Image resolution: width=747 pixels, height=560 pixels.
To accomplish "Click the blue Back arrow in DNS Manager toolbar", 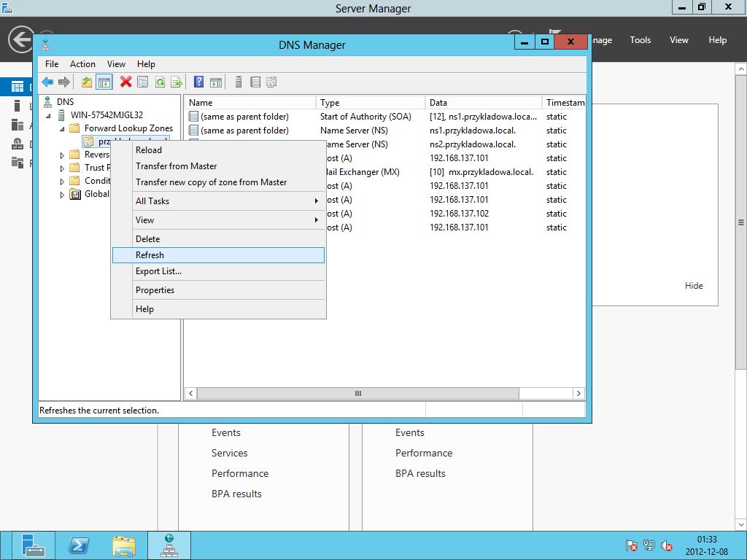I will (x=47, y=82).
